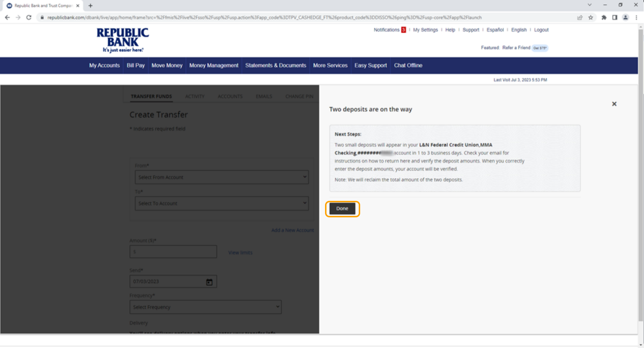Click Chat Offline
This screenshot has width=644, height=348.
coord(408,66)
